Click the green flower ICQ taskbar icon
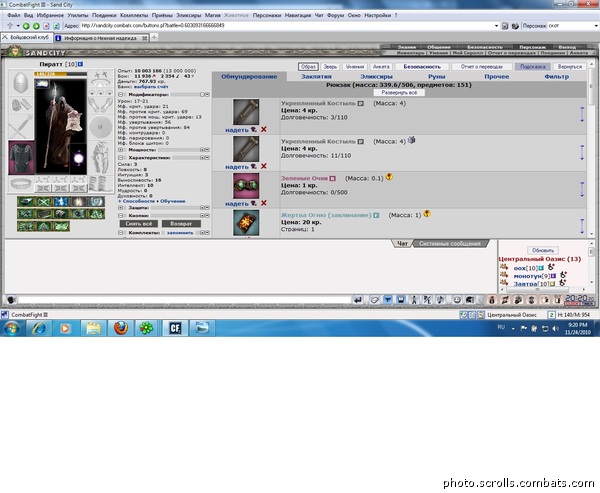Screen dimensions: 600x493 pyautogui.click(x=146, y=328)
